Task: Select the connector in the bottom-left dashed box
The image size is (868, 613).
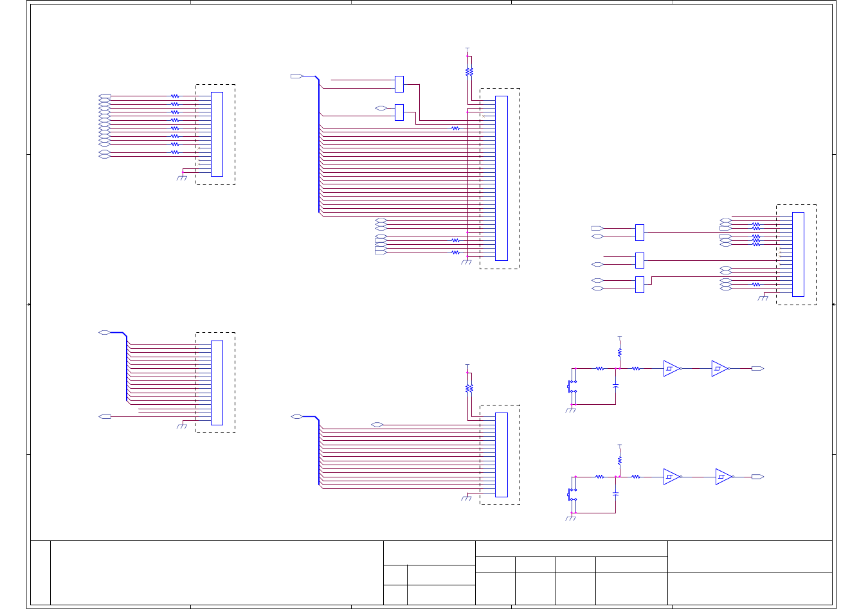Action: click(217, 383)
